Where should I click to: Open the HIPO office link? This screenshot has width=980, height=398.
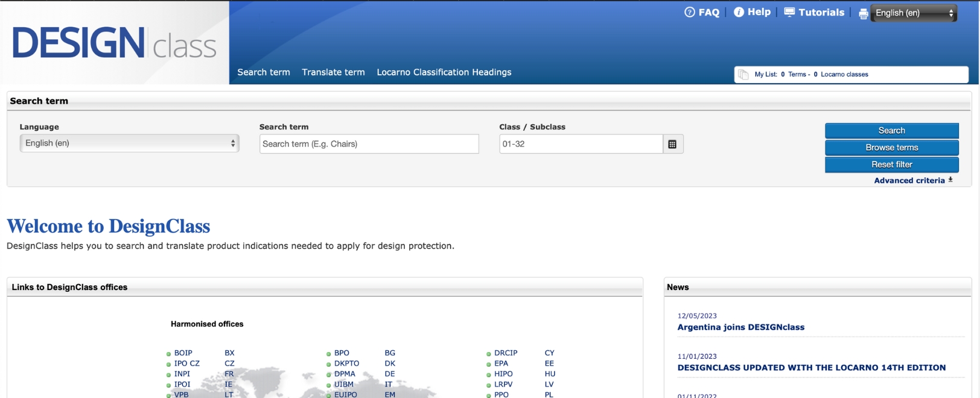point(503,373)
